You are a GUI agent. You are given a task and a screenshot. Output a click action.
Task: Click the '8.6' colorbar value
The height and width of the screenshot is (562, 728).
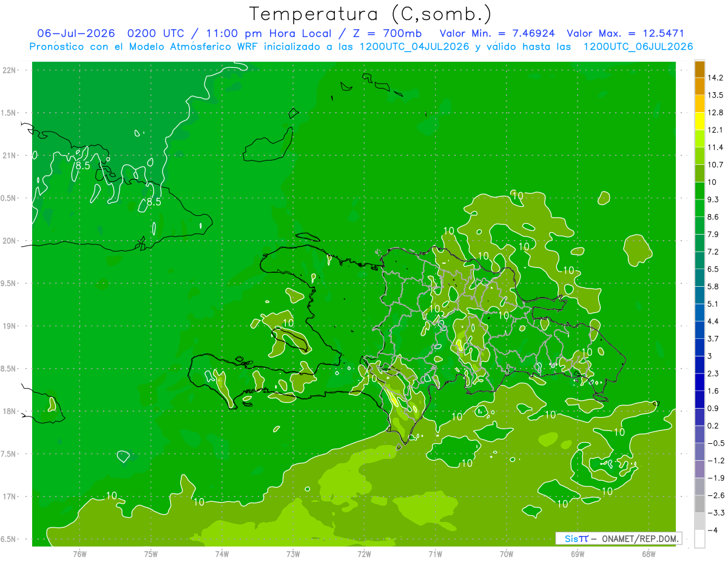(x=713, y=217)
